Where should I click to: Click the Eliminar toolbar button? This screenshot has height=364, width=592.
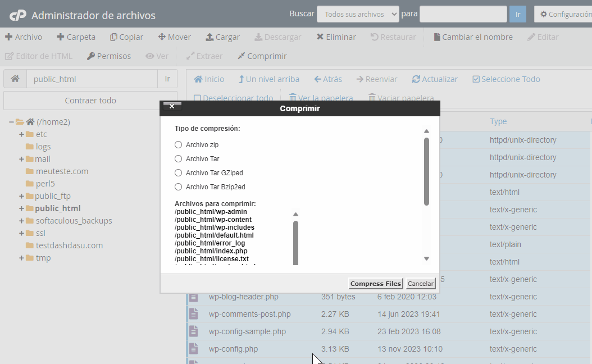(336, 37)
